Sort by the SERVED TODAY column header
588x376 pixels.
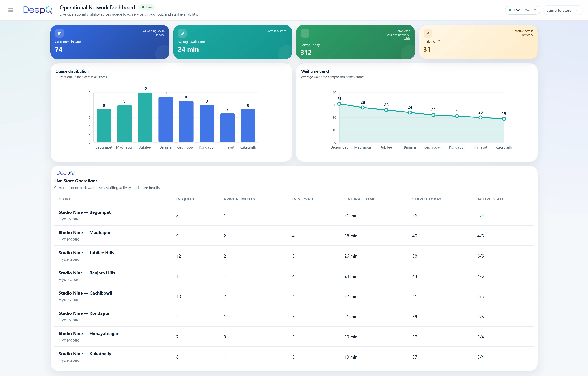[x=427, y=199]
